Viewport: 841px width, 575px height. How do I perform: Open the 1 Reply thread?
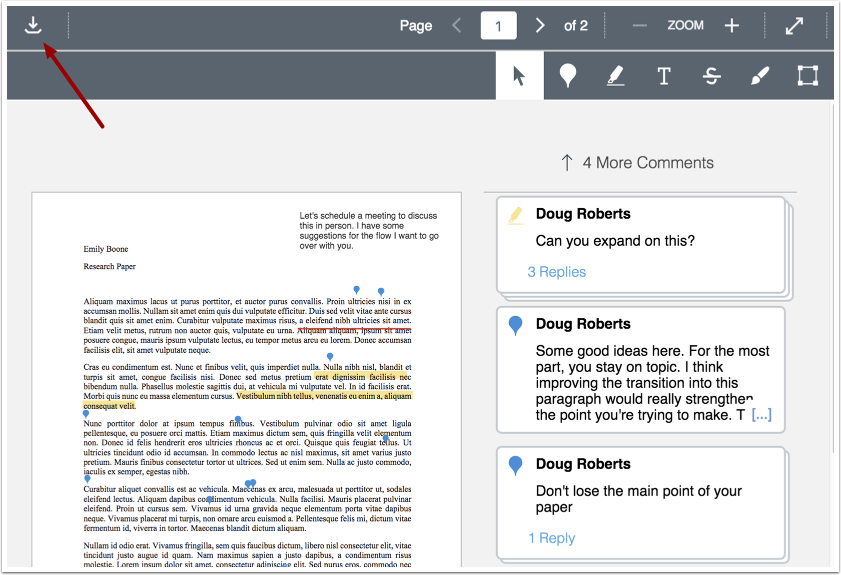[x=552, y=538]
